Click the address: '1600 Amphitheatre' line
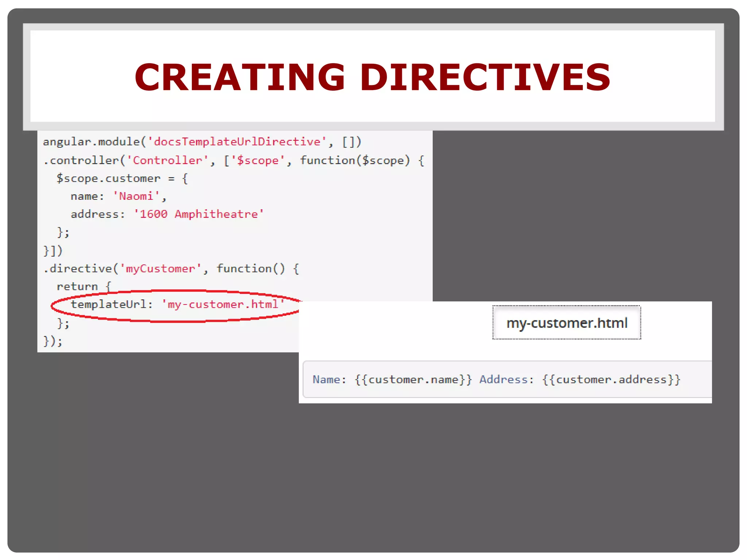747x560 pixels. 167,214
